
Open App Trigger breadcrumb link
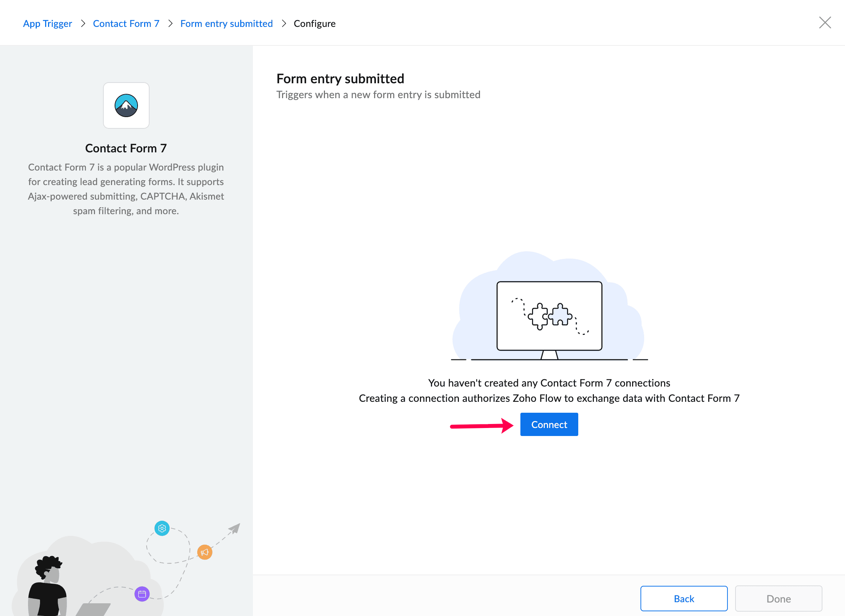pyautogui.click(x=47, y=24)
